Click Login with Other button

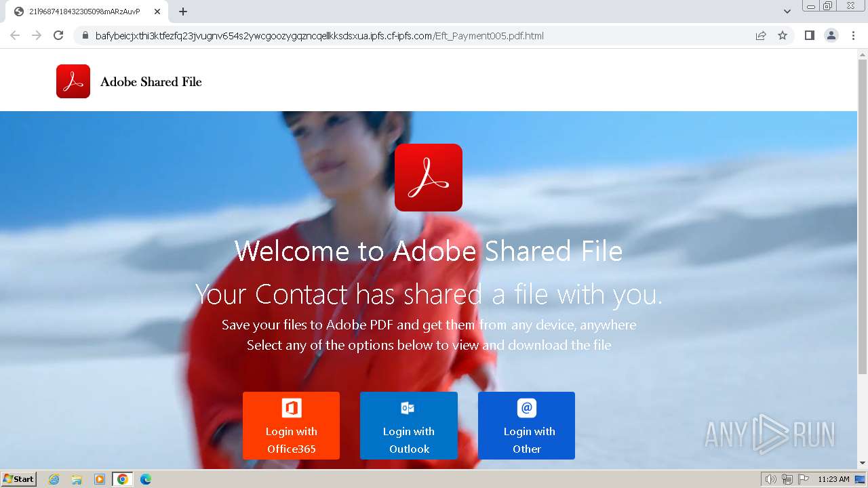click(526, 426)
